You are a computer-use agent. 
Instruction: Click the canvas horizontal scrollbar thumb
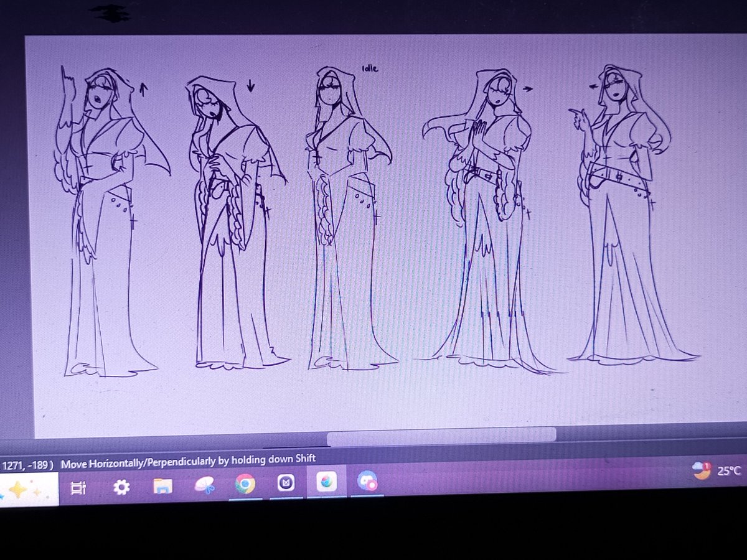(441, 436)
